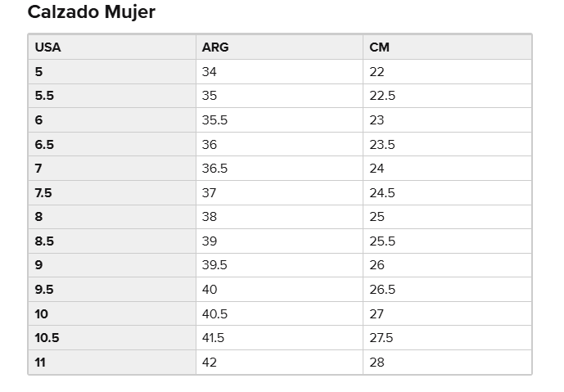
Task: Click USA size 11 cell
Action: coord(40,363)
